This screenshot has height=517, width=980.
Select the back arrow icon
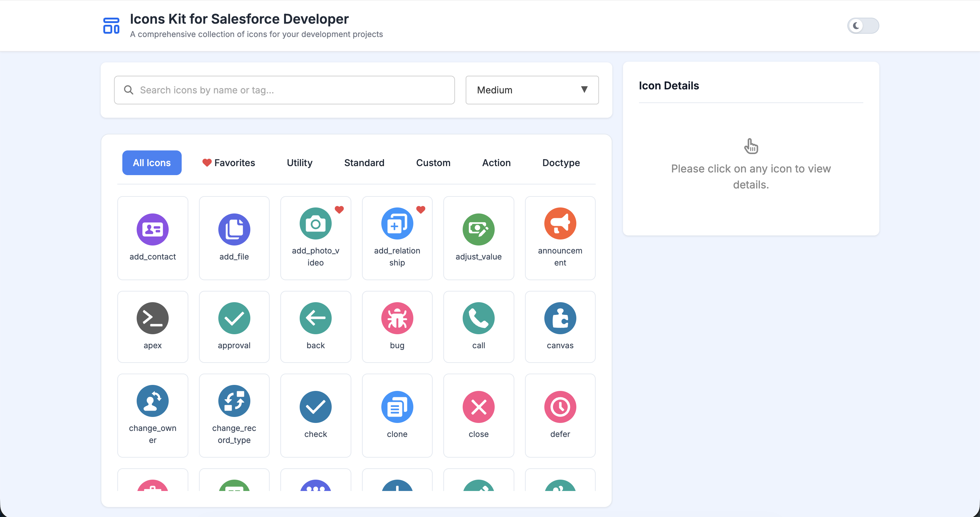(315, 318)
